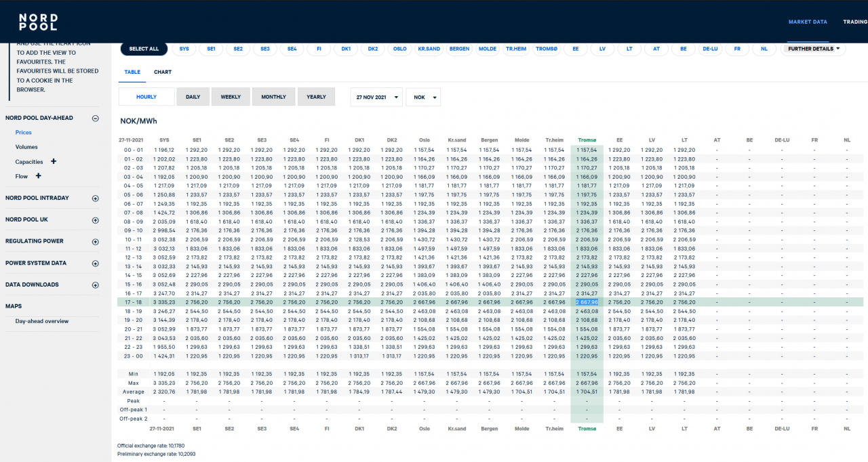Viewport: 868px width, 462px height.
Task: Expand Nord Pool Intraday section
Action: point(95,198)
